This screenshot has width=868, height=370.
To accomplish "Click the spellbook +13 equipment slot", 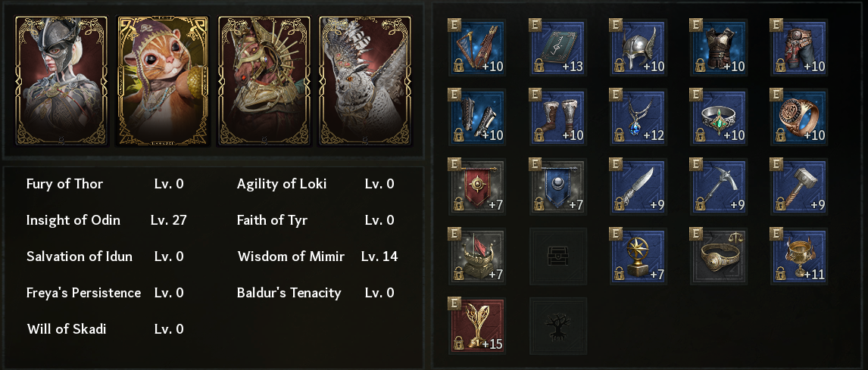I will click(558, 47).
